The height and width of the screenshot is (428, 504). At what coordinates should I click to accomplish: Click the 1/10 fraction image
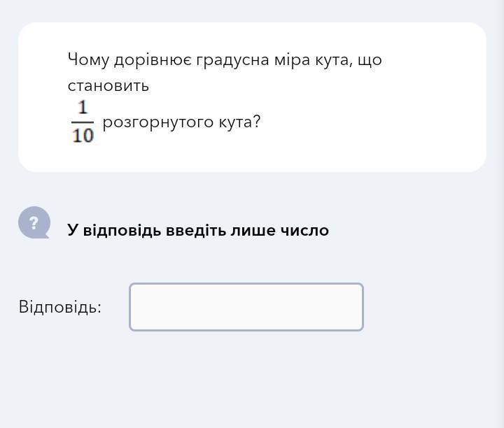click(x=83, y=122)
